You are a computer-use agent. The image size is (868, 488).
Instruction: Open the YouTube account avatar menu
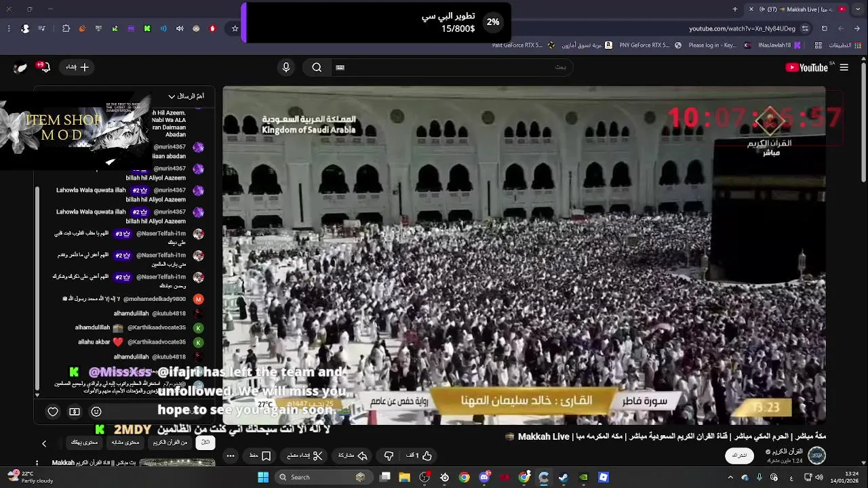(20, 67)
